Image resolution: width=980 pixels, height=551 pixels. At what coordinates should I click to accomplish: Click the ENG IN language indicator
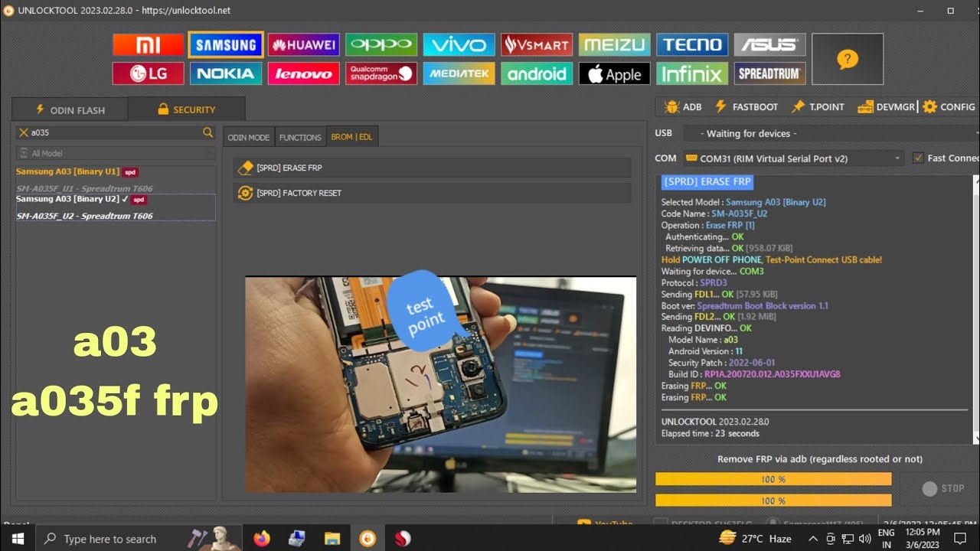click(886, 539)
